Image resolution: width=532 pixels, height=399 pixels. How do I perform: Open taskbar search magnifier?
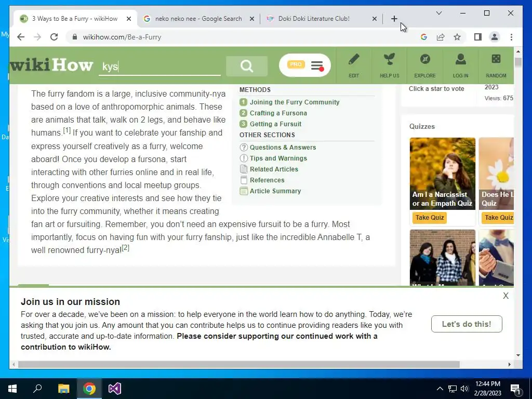pyautogui.click(x=37, y=389)
